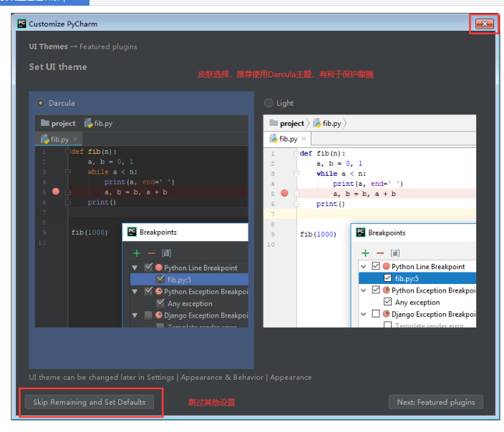
Task: Click green plus add breakpoint in Light preview
Action: pos(365,253)
